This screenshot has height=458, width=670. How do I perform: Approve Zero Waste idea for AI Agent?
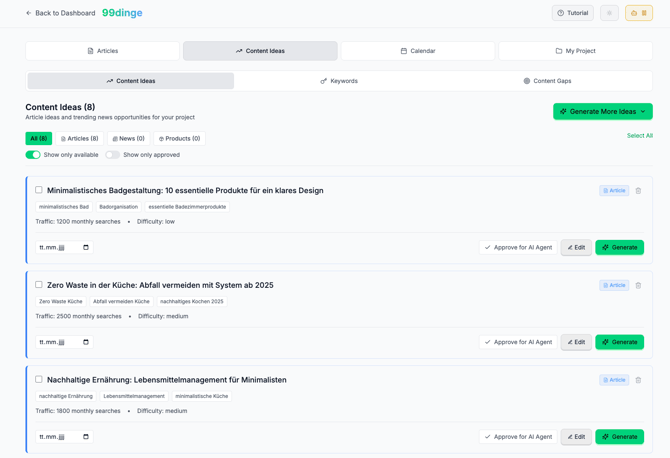(x=517, y=342)
